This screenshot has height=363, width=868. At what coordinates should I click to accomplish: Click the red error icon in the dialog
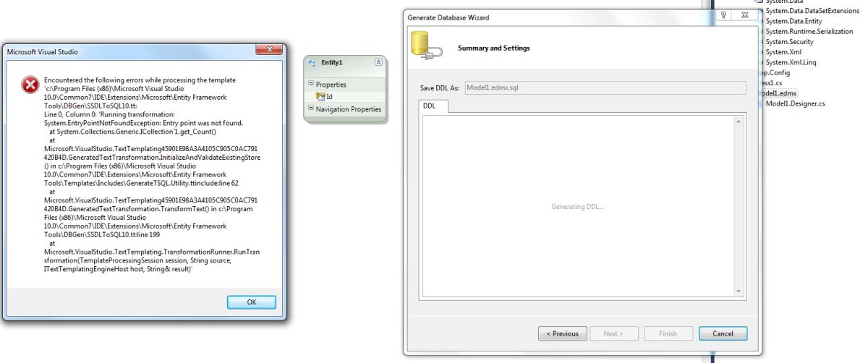tap(30, 85)
